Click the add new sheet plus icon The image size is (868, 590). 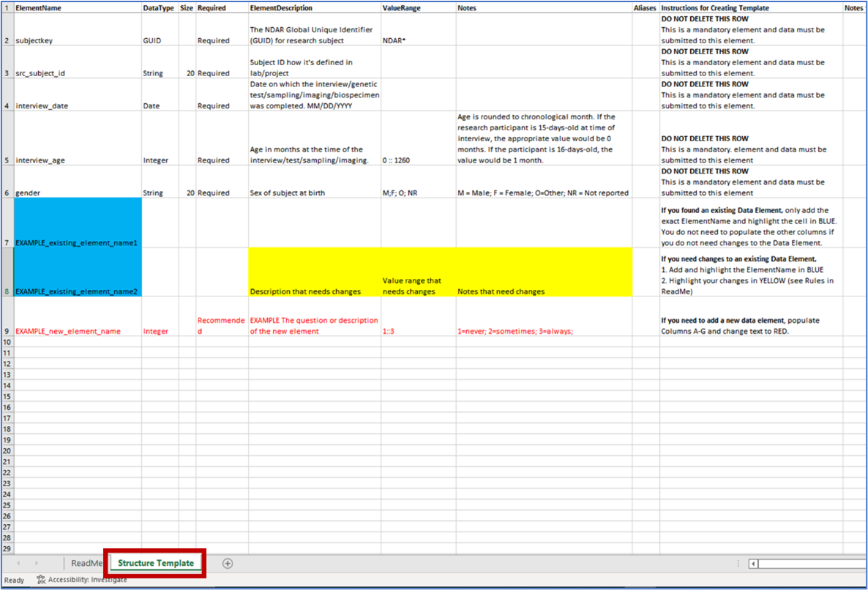pyautogui.click(x=228, y=563)
